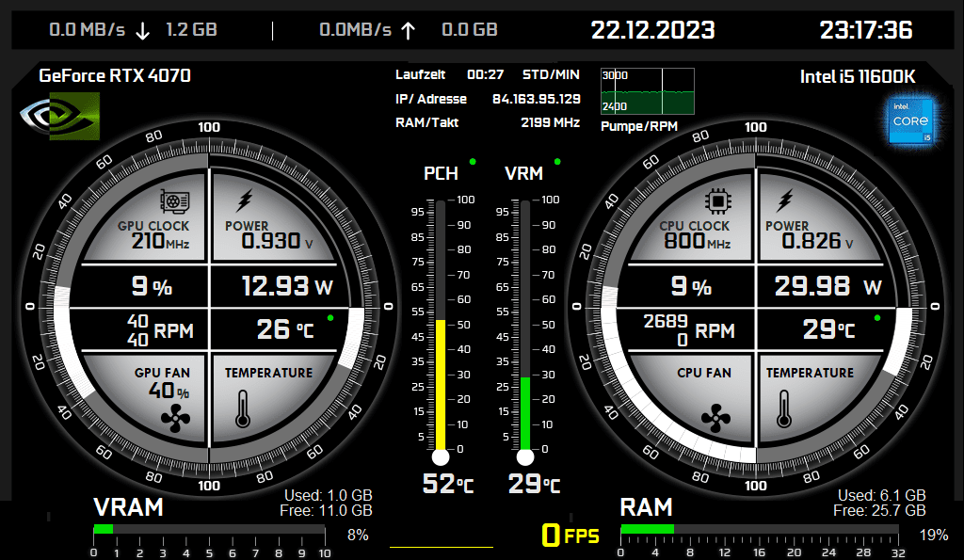Click the lightning bolt icon in GPU POWER
The height and width of the screenshot is (560, 964).
click(x=245, y=200)
